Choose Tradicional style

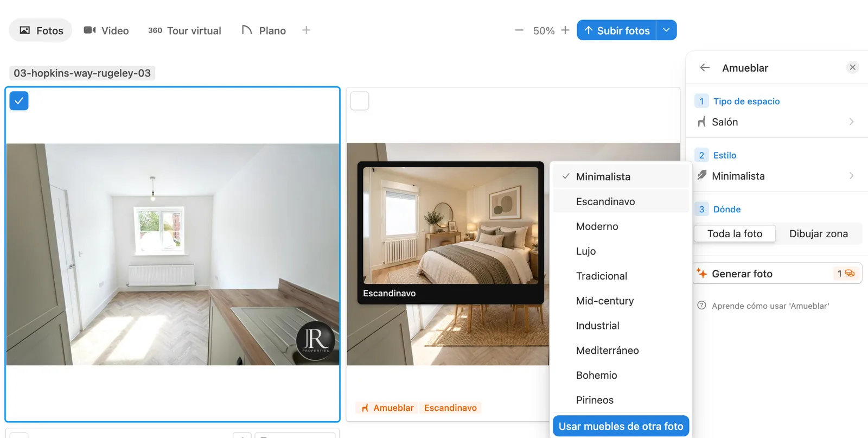[621, 276]
